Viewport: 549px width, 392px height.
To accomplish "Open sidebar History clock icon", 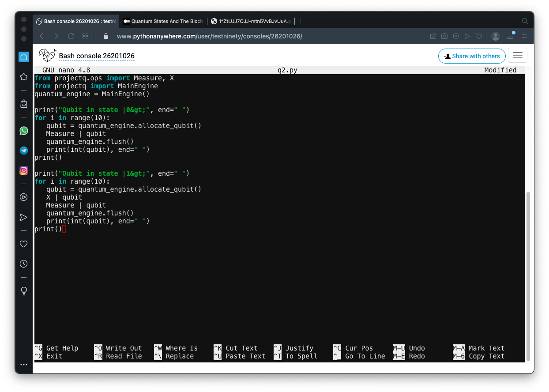I will (24, 264).
